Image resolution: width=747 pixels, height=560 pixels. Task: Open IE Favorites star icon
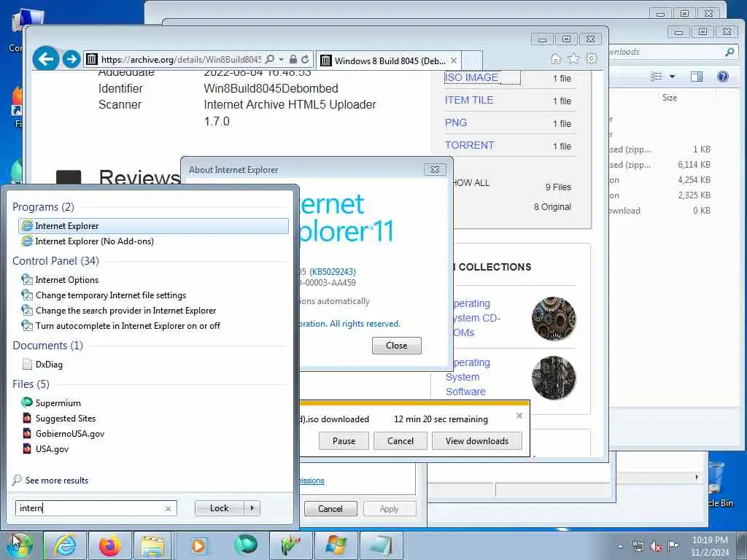[573, 59]
